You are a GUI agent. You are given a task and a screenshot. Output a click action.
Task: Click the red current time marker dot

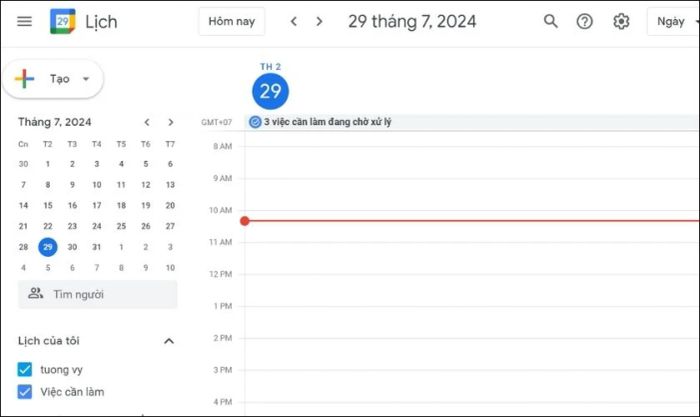pyautogui.click(x=245, y=221)
